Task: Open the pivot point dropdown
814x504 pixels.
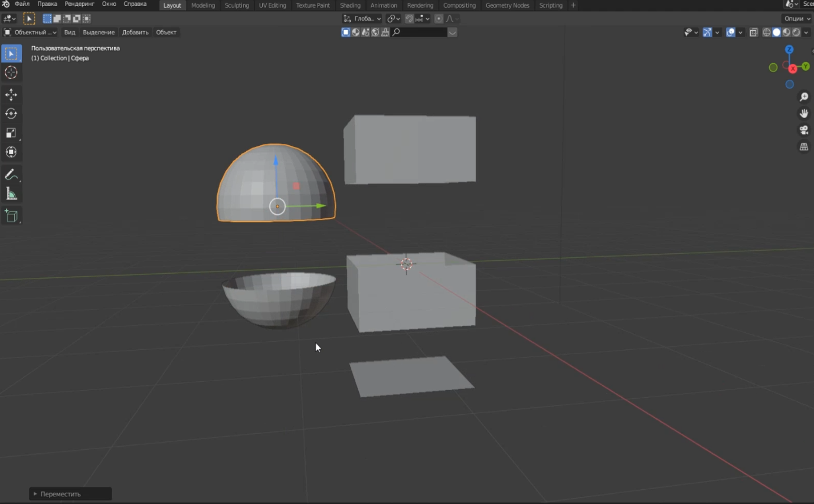Action: tap(394, 19)
